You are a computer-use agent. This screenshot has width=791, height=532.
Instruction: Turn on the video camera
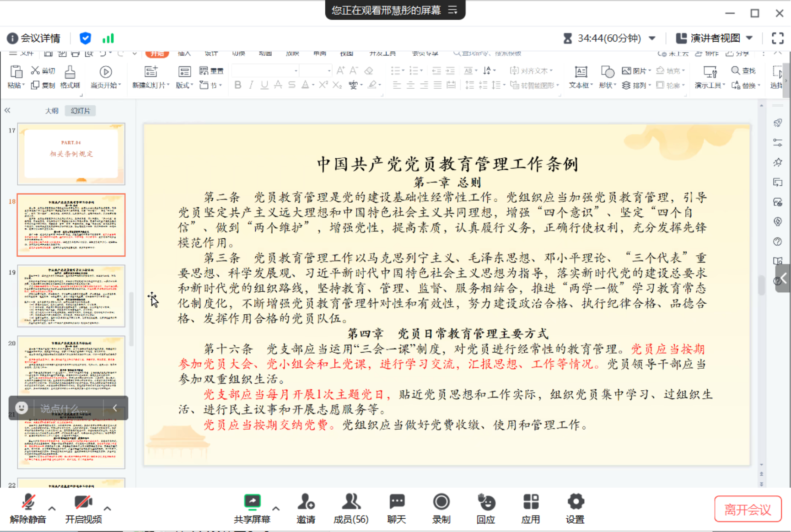click(x=83, y=503)
